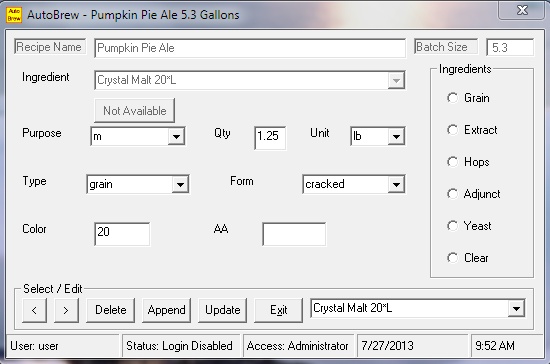
Task: Click the Color input field showing 20
Action: click(x=122, y=234)
